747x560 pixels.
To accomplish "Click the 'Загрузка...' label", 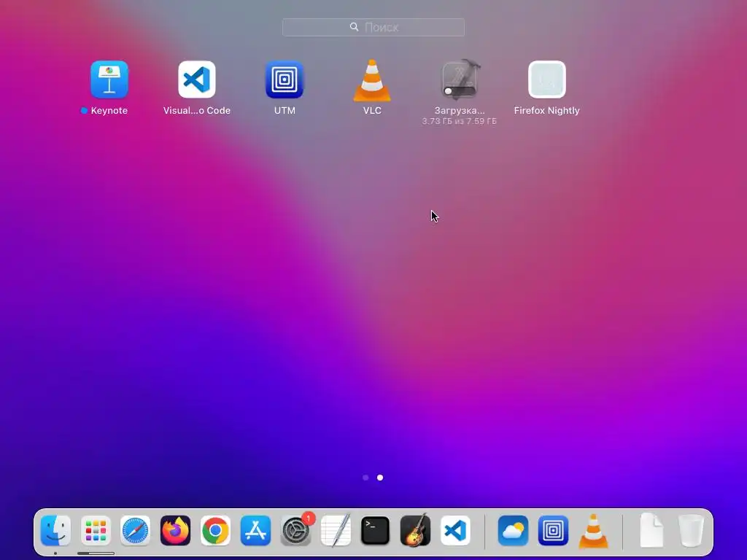I will 460,111.
